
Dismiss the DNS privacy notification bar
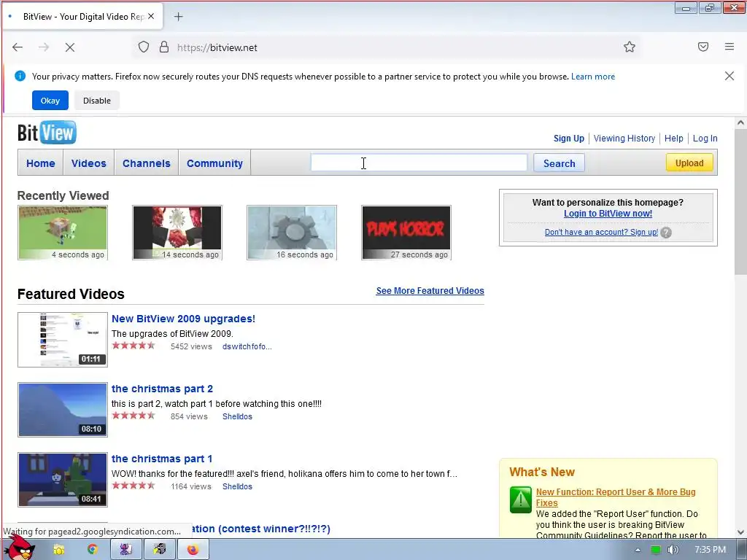tap(729, 76)
